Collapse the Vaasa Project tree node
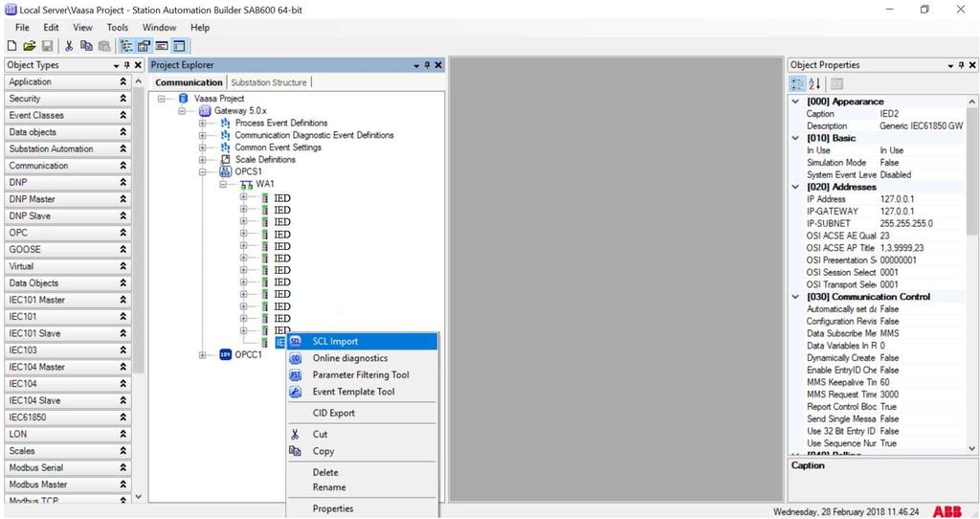Image resolution: width=980 pixels, height=519 pixels. click(161, 99)
